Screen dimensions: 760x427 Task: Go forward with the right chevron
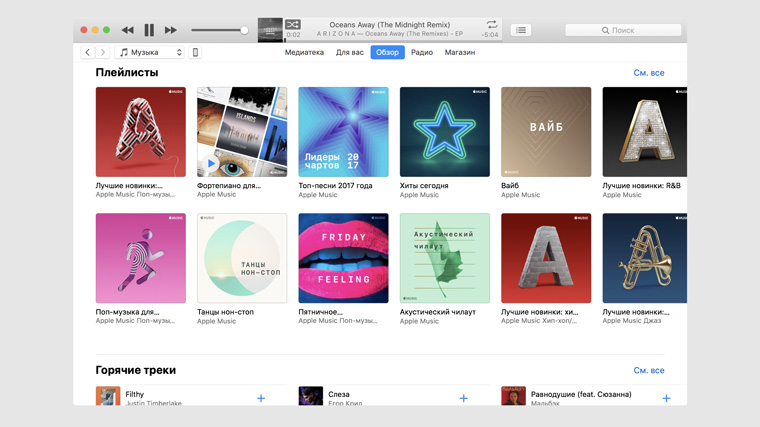102,52
